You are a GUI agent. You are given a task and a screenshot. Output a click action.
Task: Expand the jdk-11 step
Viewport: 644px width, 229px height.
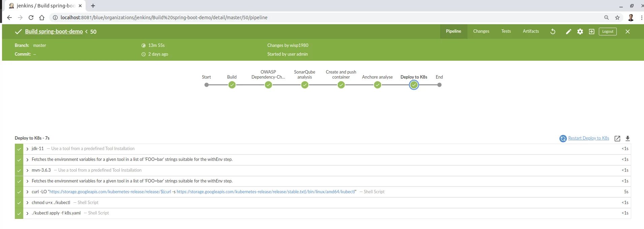pyautogui.click(x=28, y=149)
